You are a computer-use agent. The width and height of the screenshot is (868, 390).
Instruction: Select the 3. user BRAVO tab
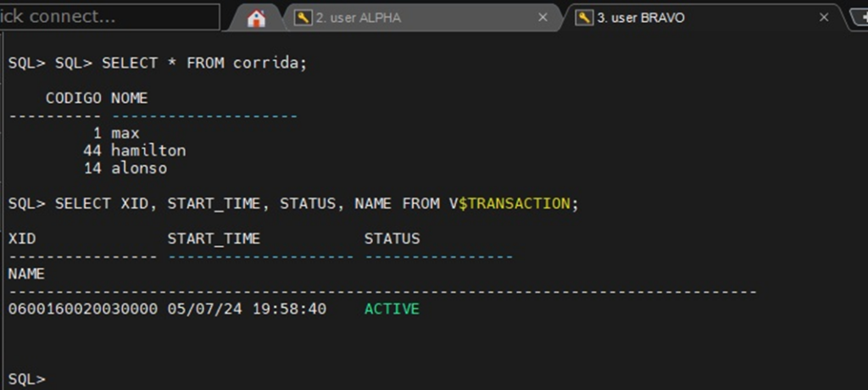point(641,18)
